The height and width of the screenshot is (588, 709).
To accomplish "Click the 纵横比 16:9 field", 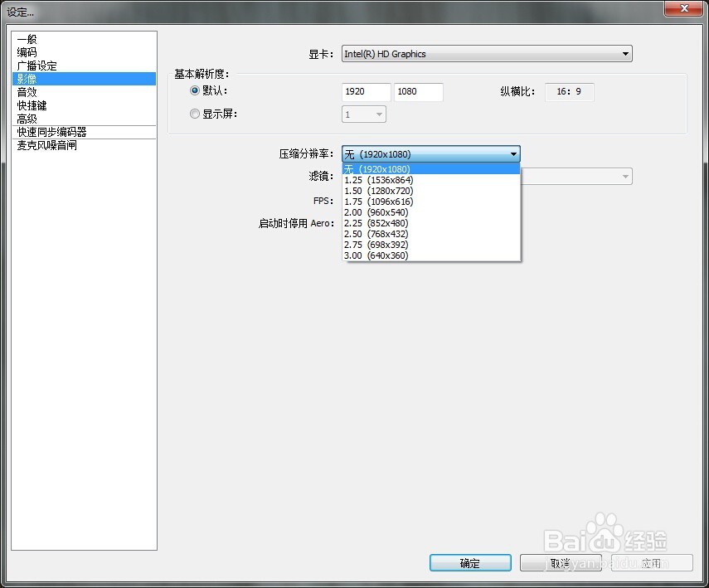I will 570,92.
